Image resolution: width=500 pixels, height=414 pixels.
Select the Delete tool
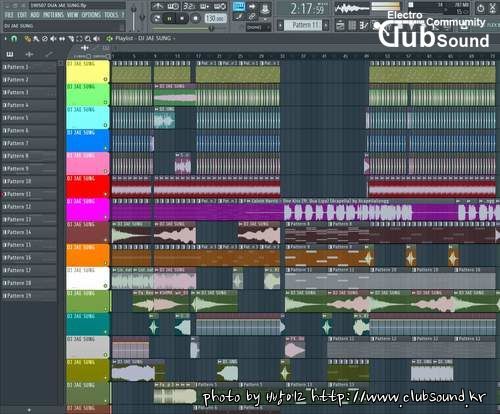click(45, 39)
